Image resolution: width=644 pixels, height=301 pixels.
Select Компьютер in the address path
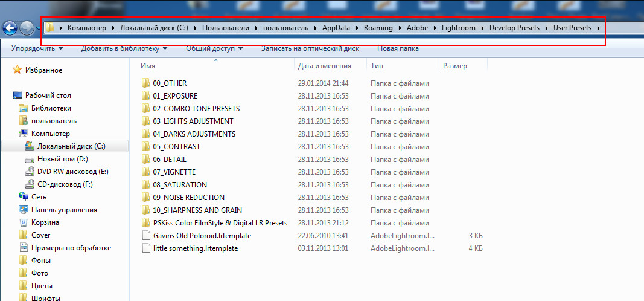[87, 28]
